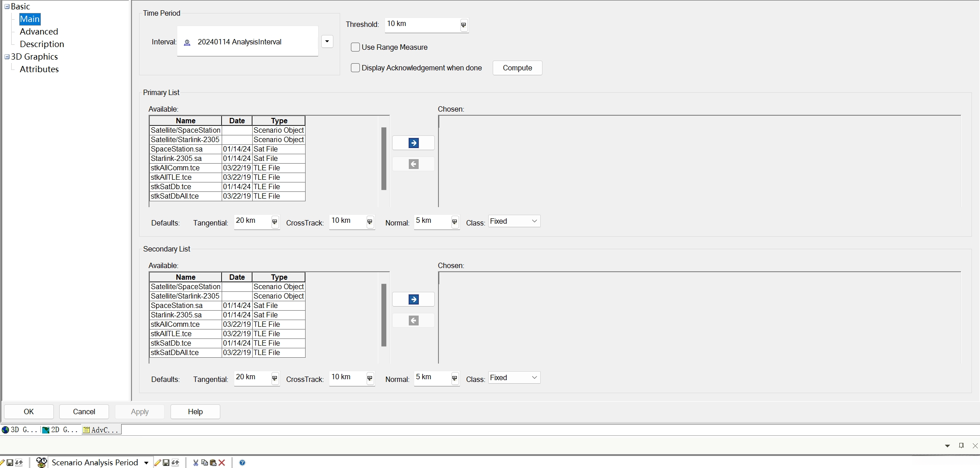Remove item from Primary List Chosen box
Viewport: 980px width, 468px height.
[x=413, y=164]
